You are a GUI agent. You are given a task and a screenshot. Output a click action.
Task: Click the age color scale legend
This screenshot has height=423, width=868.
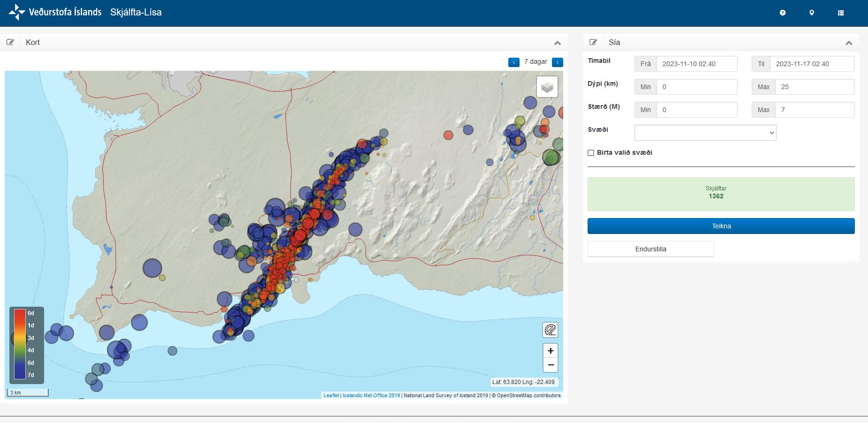tap(27, 345)
